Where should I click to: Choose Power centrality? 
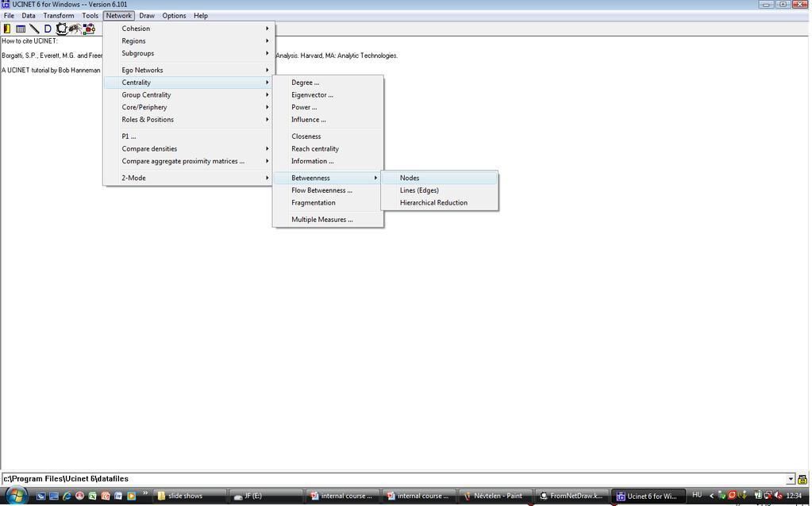329,107
